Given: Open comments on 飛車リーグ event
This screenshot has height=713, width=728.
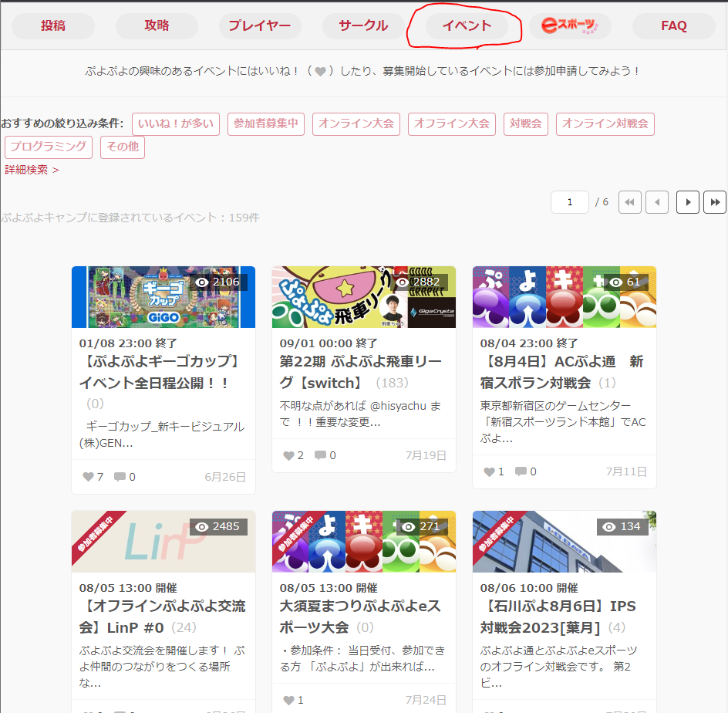Looking at the screenshot, I should coord(320,456).
